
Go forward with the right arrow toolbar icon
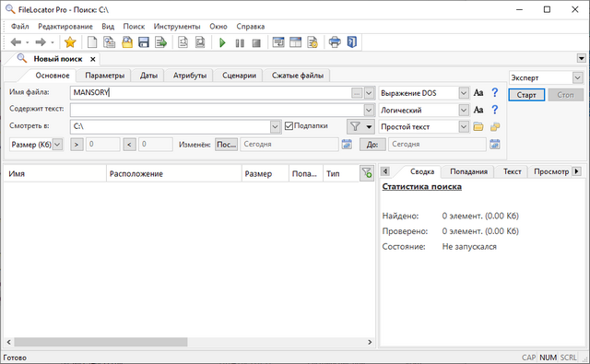(41, 42)
